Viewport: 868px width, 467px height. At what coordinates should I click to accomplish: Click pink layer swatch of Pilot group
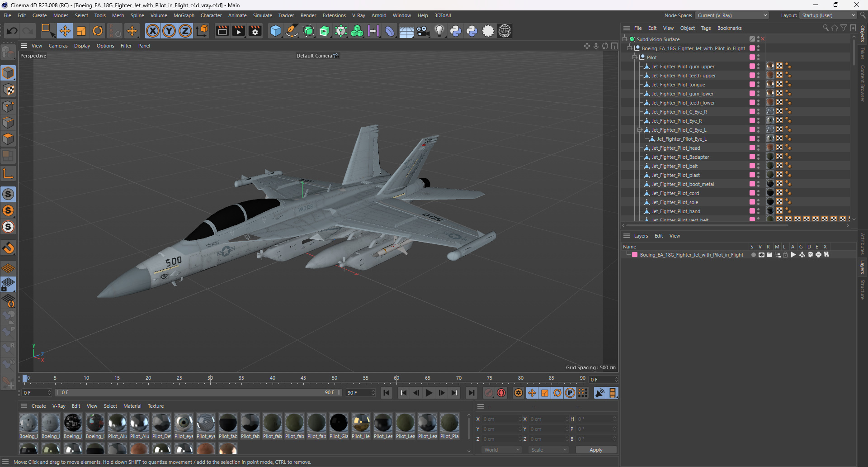click(x=752, y=57)
